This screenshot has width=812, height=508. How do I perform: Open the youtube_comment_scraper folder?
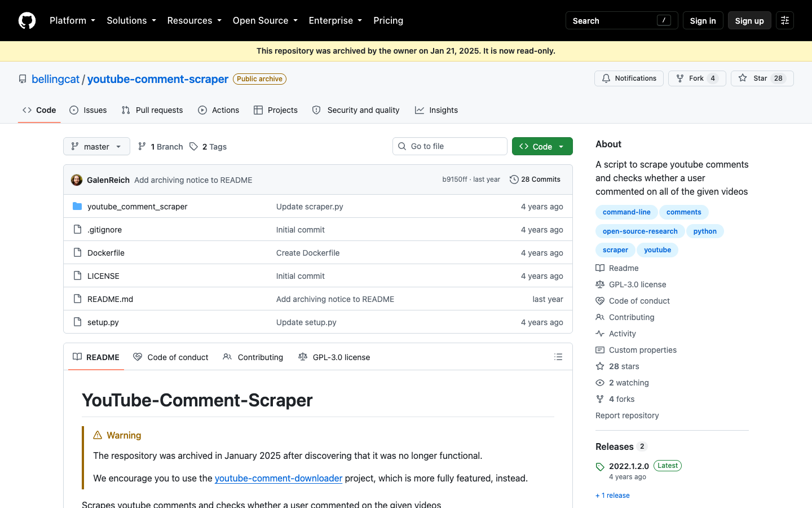[138, 207]
